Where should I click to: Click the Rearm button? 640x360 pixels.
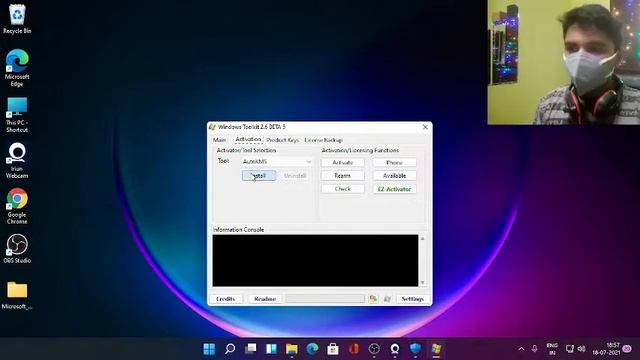click(342, 176)
